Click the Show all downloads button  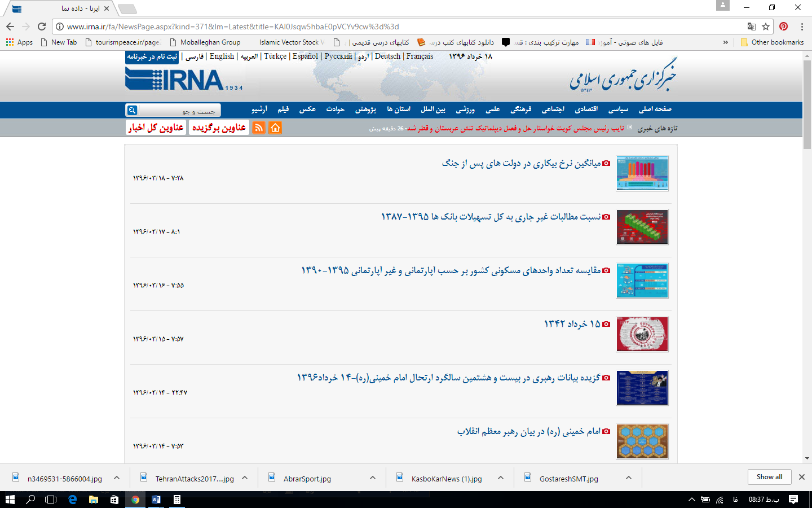click(x=769, y=477)
